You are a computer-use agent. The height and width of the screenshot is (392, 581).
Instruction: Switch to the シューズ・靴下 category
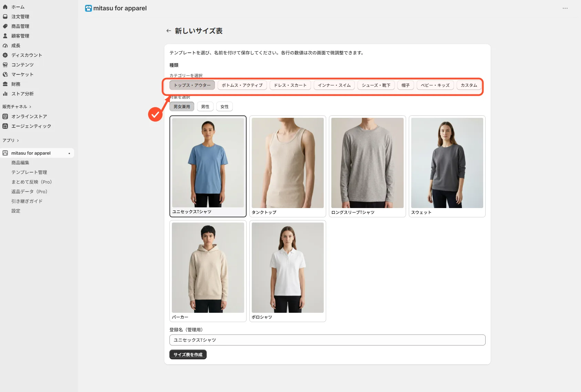coord(376,85)
